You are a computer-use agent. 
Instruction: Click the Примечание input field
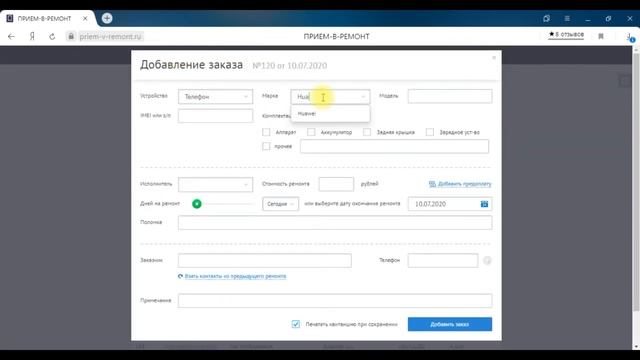[x=335, y=301]
